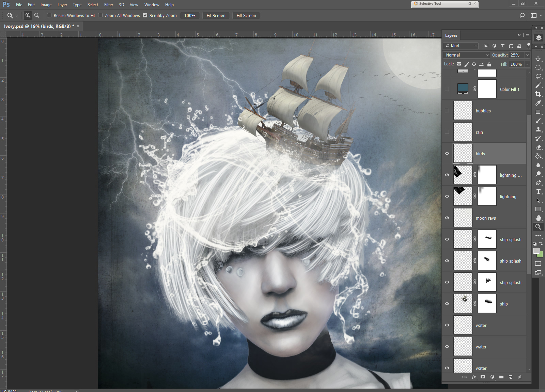Open the Filter menu
This screenshot has width=545, height=392.
click(x=109, y=5)
